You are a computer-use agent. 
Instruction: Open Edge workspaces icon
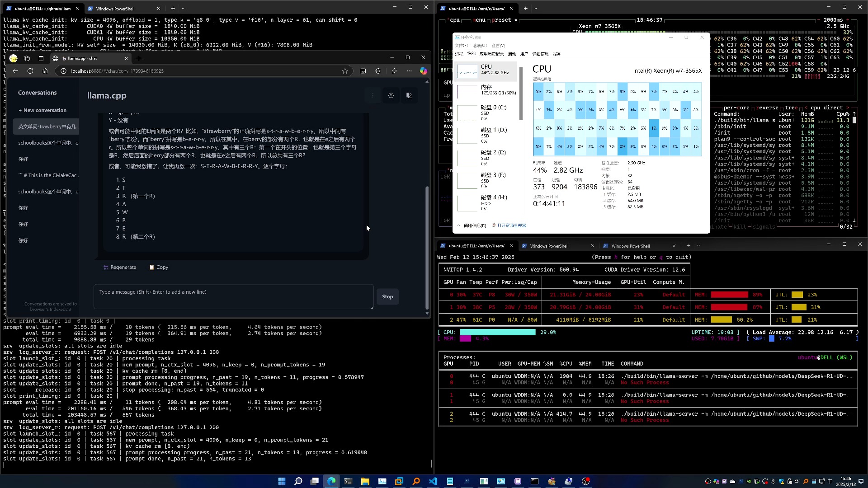pyautogui.click(x=27, y=58)
